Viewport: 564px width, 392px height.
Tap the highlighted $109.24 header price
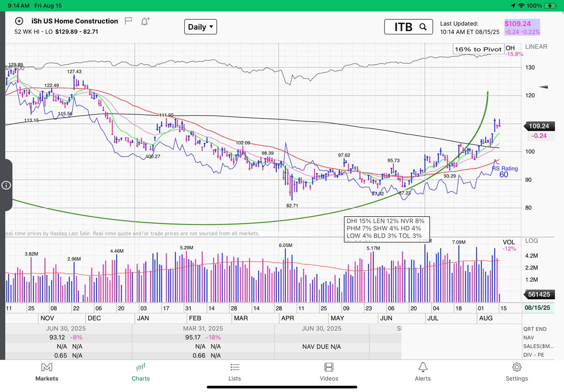coord(518,24)
